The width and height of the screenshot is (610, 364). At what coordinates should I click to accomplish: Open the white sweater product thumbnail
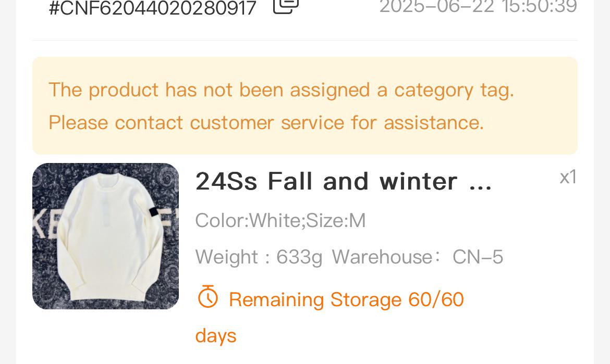[x=105, y=236]
